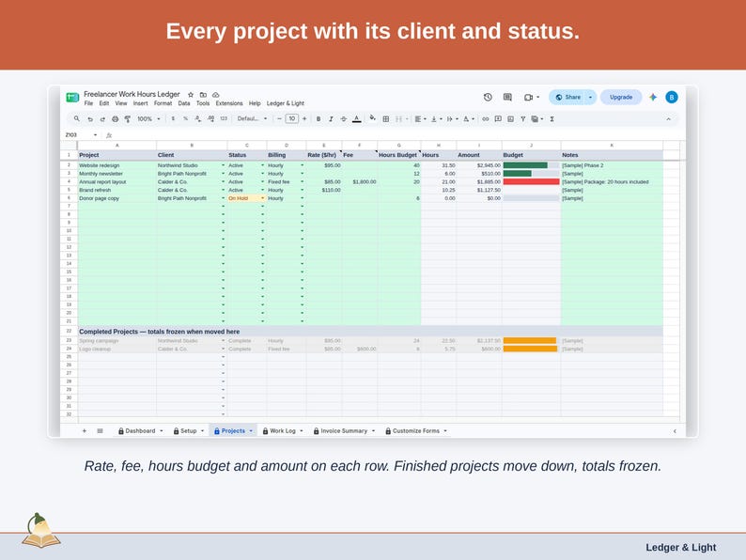Screen dimensions: 746x560
Task: Open the 123 number formats menu
Action: point(224,119)
